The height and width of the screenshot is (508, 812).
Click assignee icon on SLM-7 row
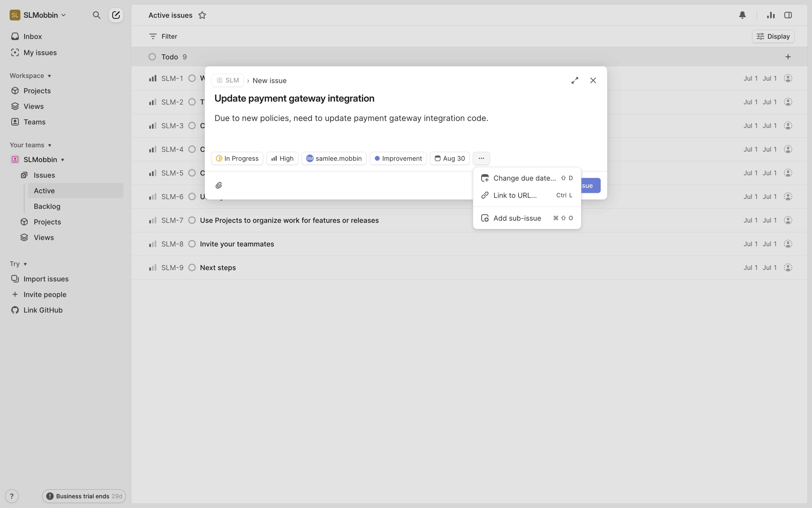788,220
